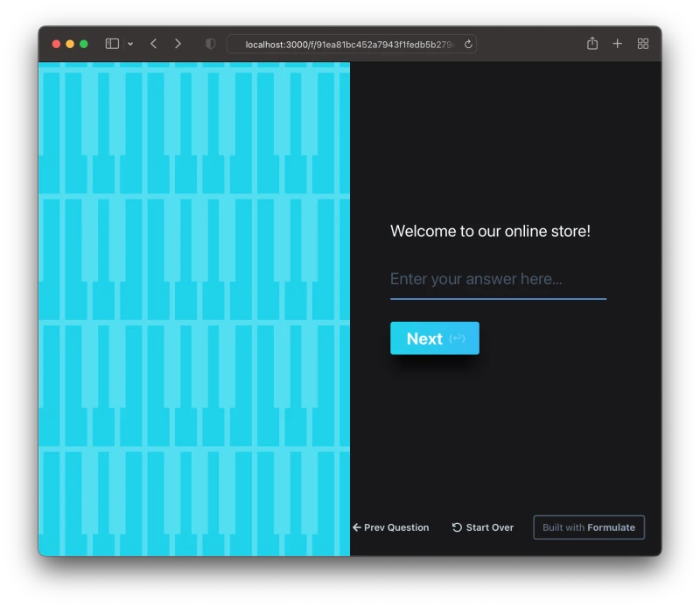
Task: Open a new tab with the plus icon
Action: [x=618, y=44]
